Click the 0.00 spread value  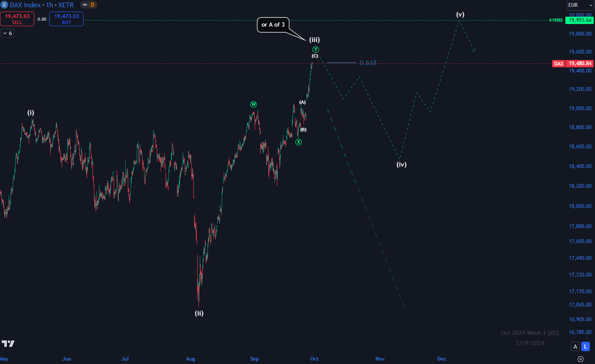(42, 19)
